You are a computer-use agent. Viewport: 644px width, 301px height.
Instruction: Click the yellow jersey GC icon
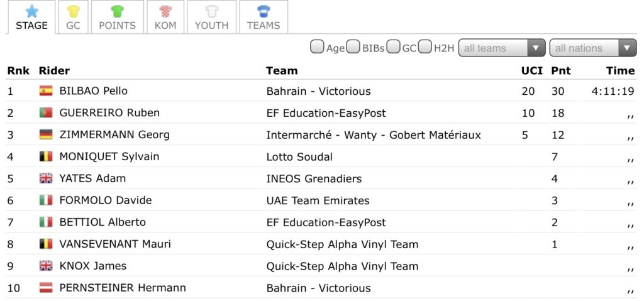[x=74, y=11]
